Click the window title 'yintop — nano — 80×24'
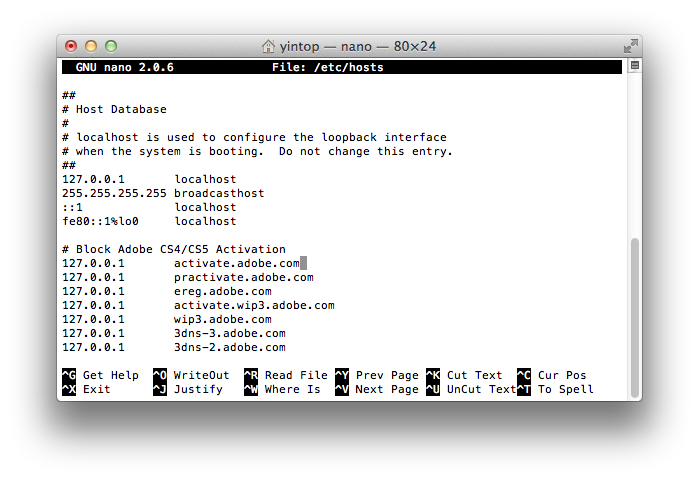 358,46
